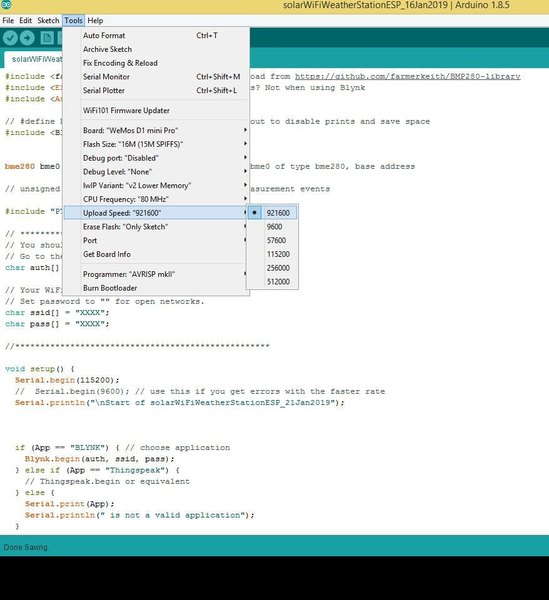
Task: Click the New sketch icon
Action: [x=47, y=38]
